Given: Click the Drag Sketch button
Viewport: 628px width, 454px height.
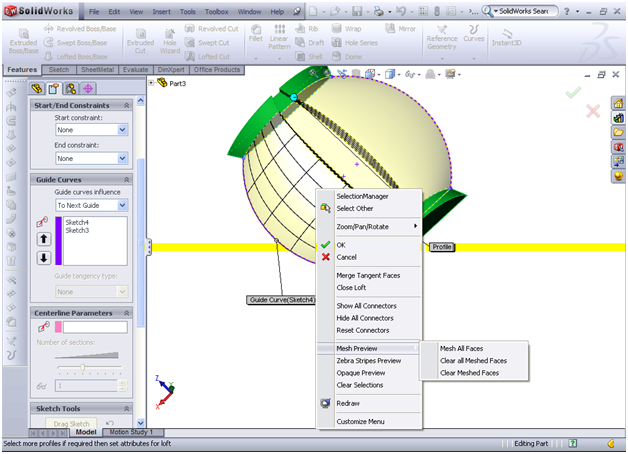Looking at the screenshot, I should (x=71, y=423).
